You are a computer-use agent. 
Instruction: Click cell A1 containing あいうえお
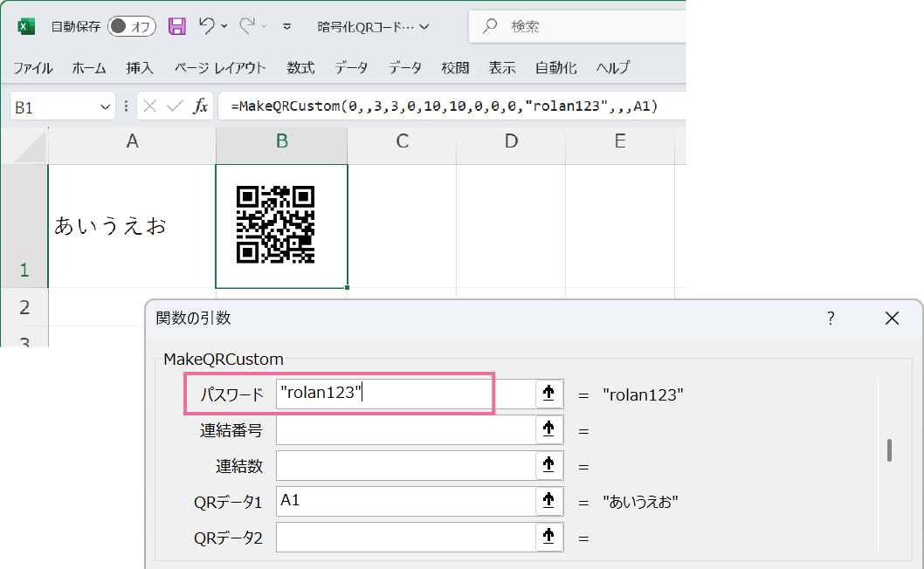coord(132,226)
